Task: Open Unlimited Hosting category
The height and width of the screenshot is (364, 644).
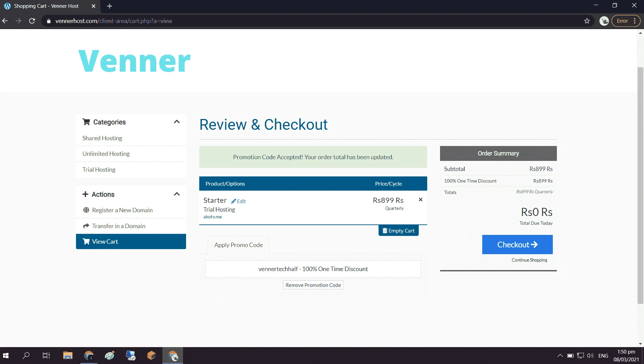Action: pyautogui.click(x=106, y=153)
